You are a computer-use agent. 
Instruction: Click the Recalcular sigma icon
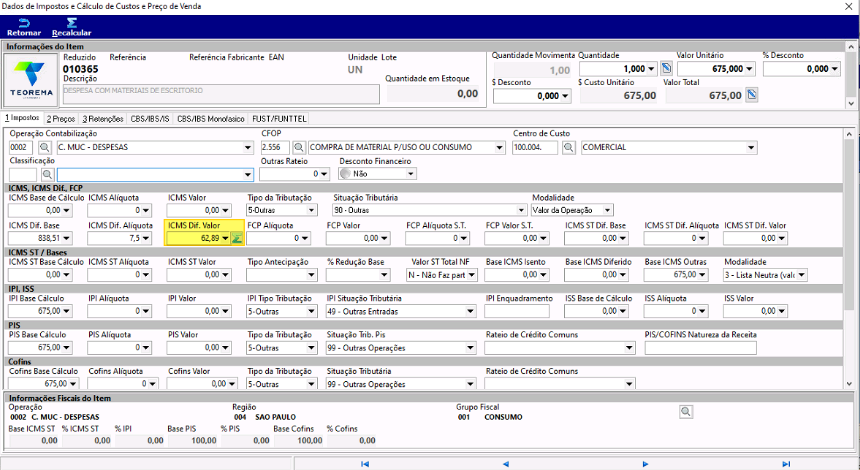tap(71, 23)
